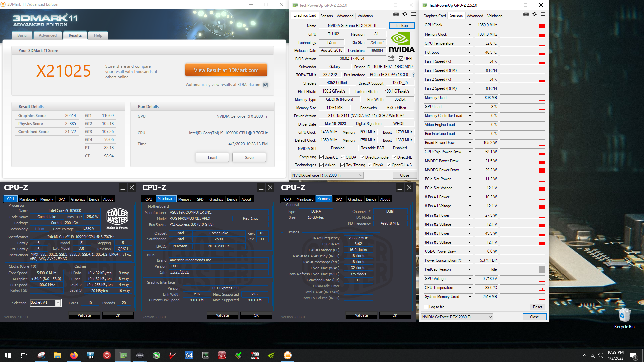Click the X21025 score value
The image size is (644, 362).
(x=63, y=71)
